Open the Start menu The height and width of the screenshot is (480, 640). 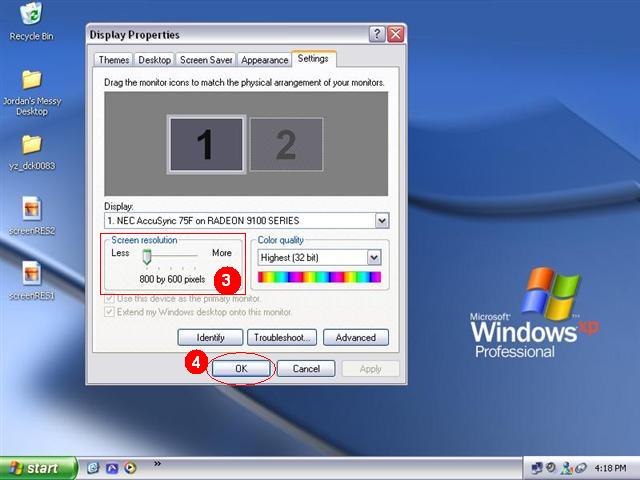point(38,468)
